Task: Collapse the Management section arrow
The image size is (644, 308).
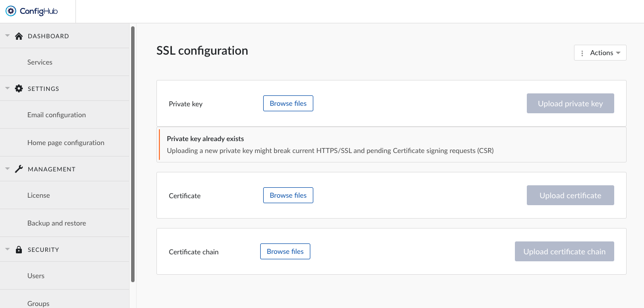Action: click(x=7, y=169)
